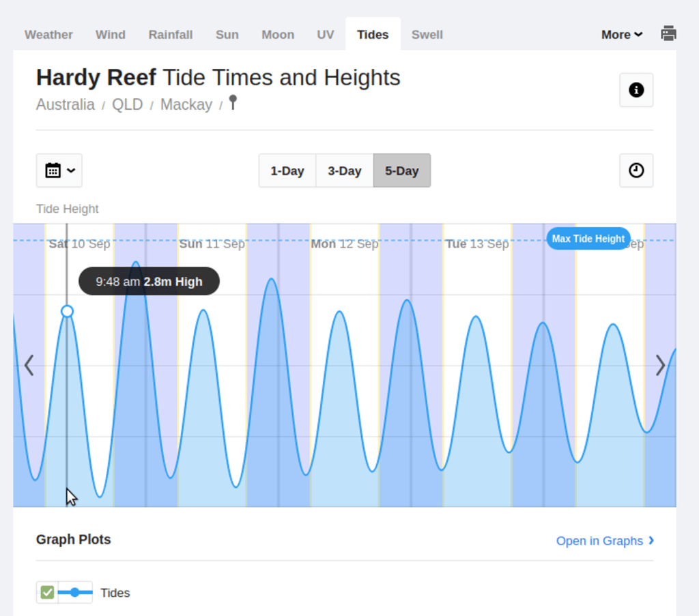The width and height of the screenshot is (699, 616).
Task: Open the info button for tides
Action: point(636,90)
